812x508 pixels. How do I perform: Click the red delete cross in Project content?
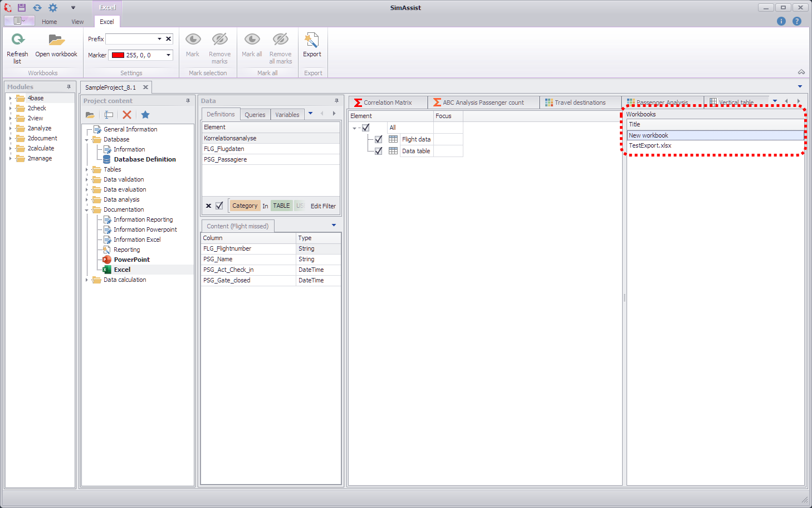(126, 114)
